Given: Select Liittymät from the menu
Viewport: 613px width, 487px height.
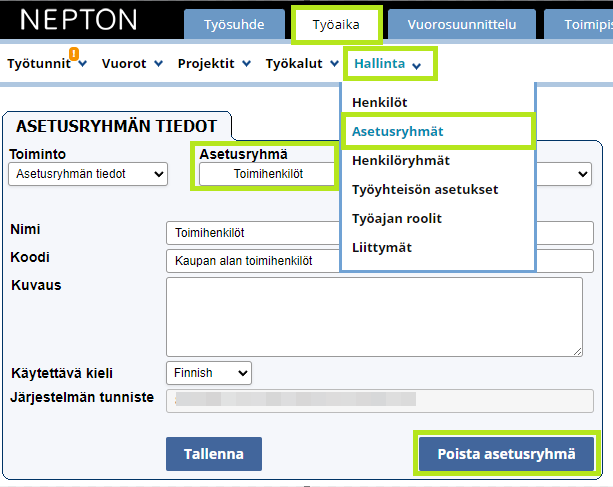Looking at the screenshot, I should click(x=382, y=247).
